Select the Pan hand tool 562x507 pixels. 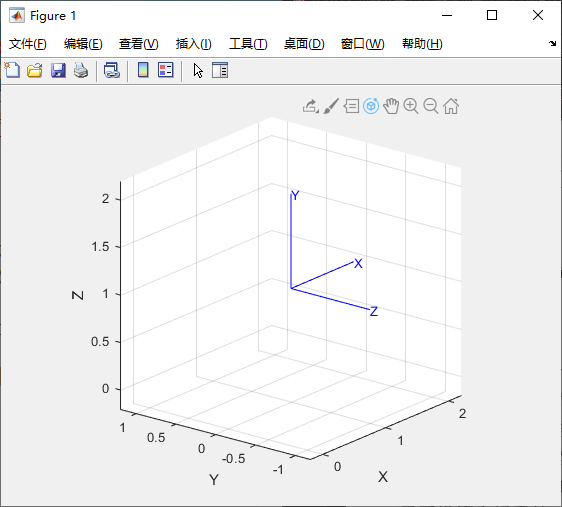click(391, 106)
